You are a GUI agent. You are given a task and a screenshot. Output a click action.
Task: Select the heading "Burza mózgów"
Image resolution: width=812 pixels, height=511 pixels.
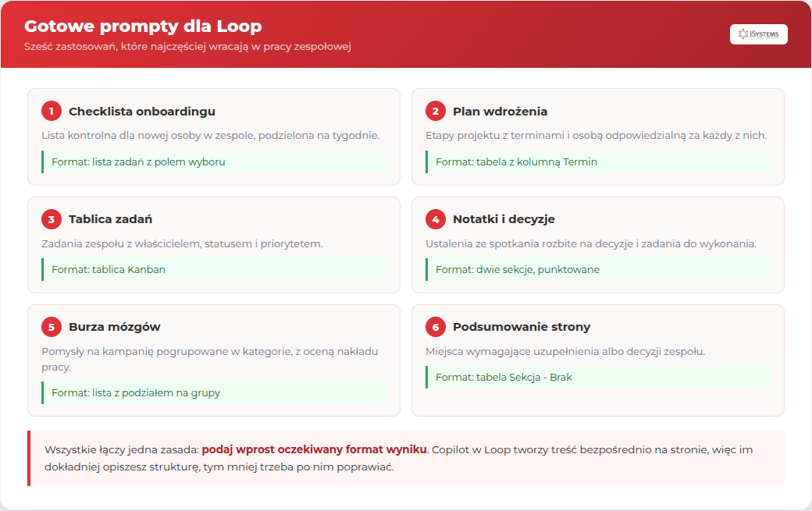(x=115, y=327)
